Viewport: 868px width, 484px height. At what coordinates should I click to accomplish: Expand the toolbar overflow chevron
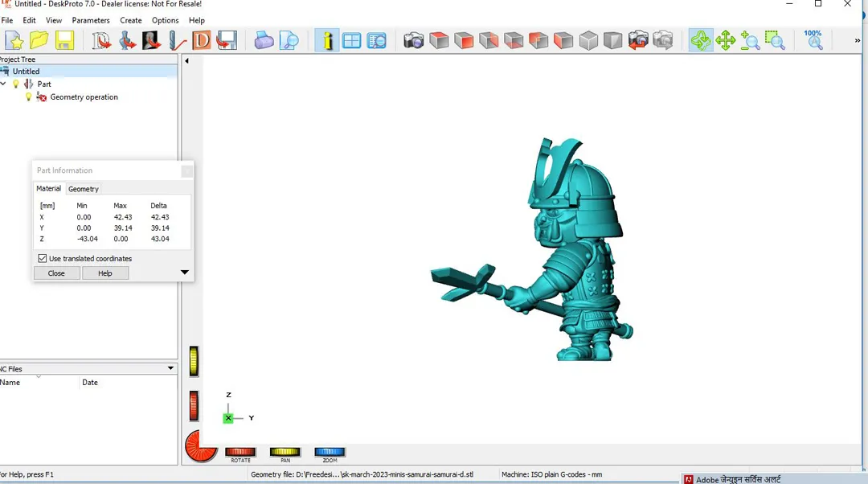tap(858, 40)
